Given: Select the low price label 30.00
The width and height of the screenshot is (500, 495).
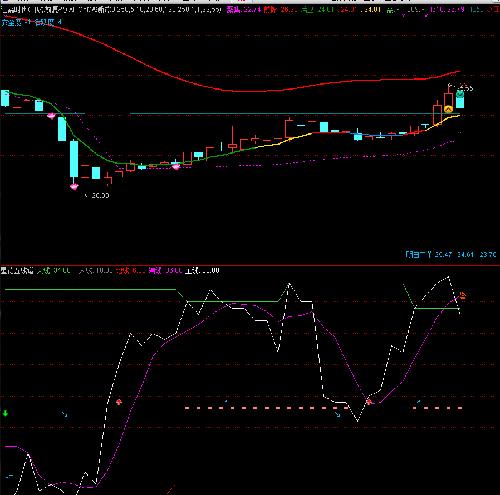Looking at the screenshot, I should click(100, 195).
